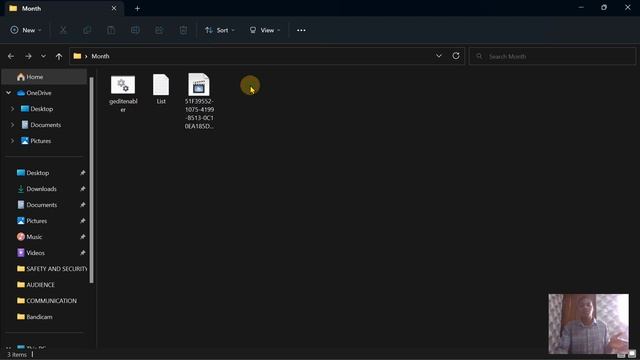Expand Pictures under OneDrive
This screenshot has width=640, height=360.
tap(12, 141)
